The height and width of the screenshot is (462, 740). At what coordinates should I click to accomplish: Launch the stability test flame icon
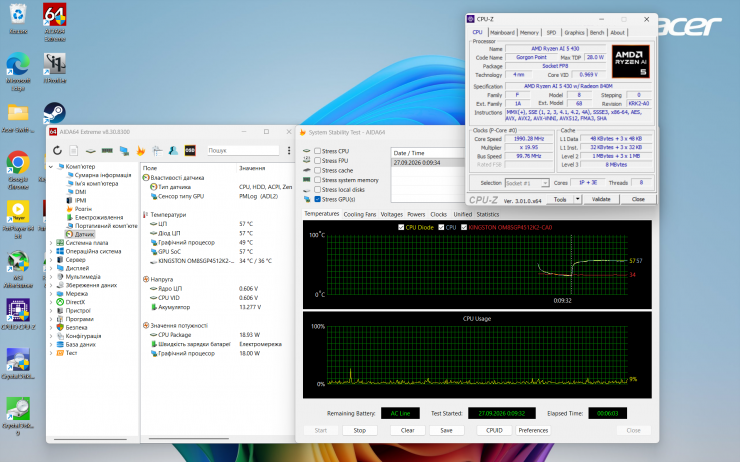[x=141, y=151]
